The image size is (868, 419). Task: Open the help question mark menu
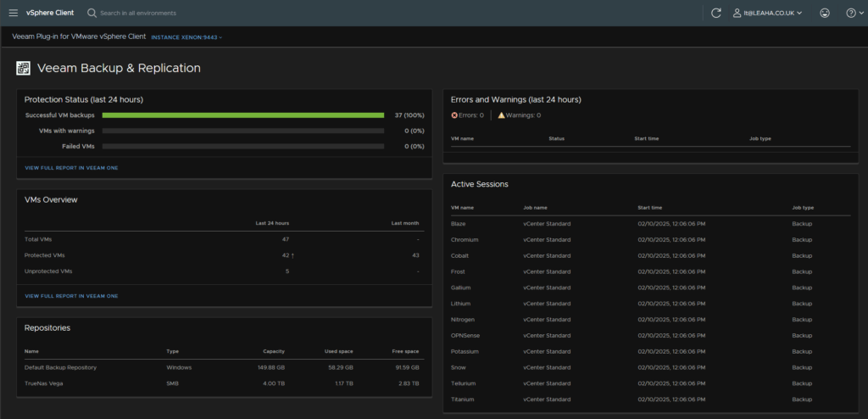click(x=854, y=13)
